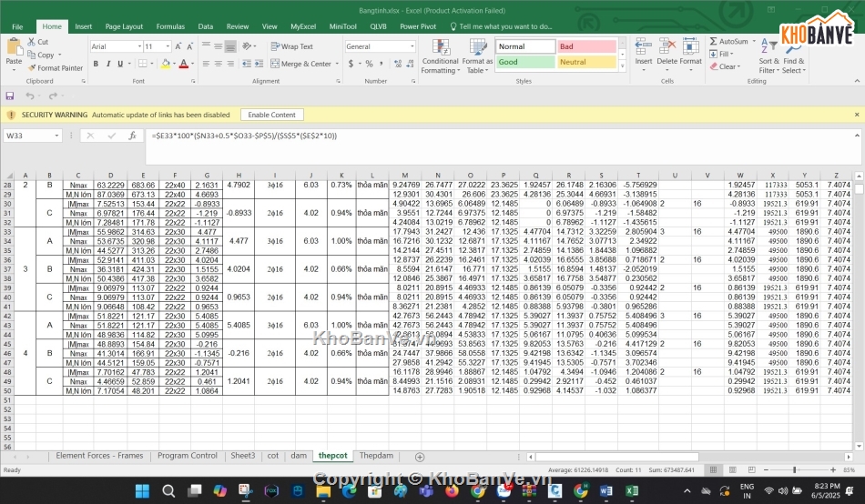
Task: Open the Clear eraser menu
Action: (x=725, y=66)
